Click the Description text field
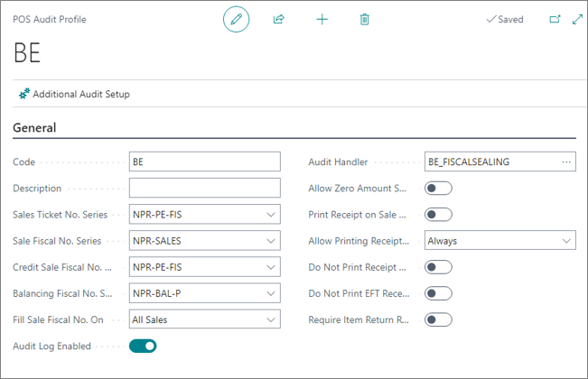Image resolution: width=588 pixels, height=379 pixels. 205,188
